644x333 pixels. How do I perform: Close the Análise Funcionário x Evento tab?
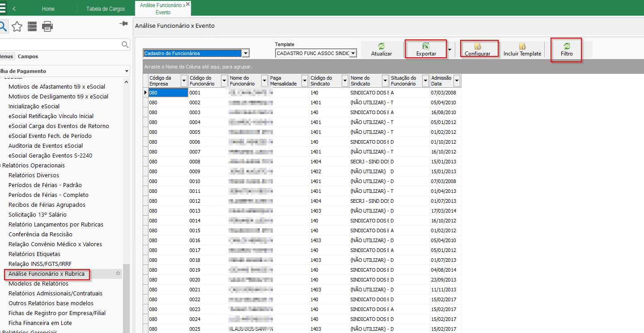188,4
